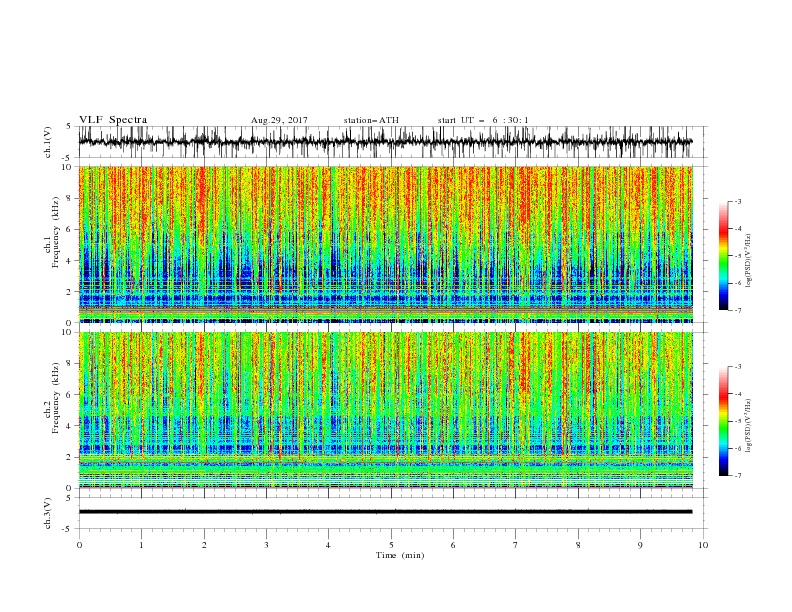Click the lower PSD color scale bar
Image resolution: width=792 pixels, height=612 pixels.
[x=723, y=421]
